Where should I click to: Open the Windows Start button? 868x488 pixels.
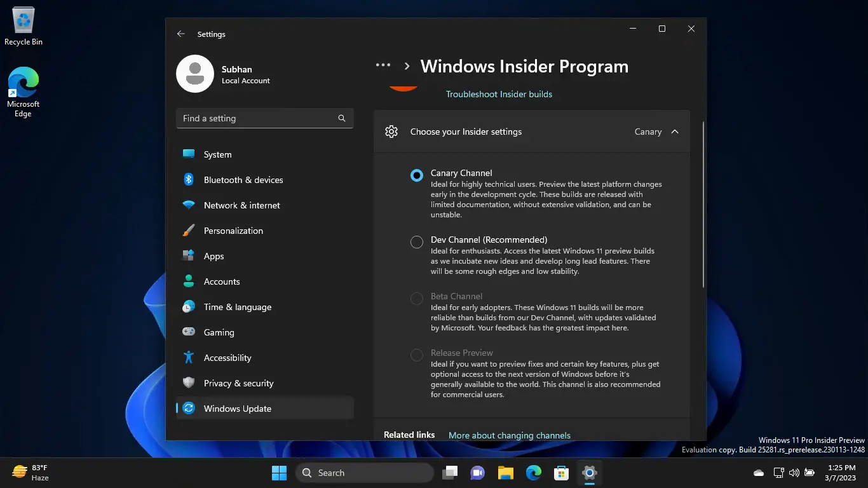[280, 473]
